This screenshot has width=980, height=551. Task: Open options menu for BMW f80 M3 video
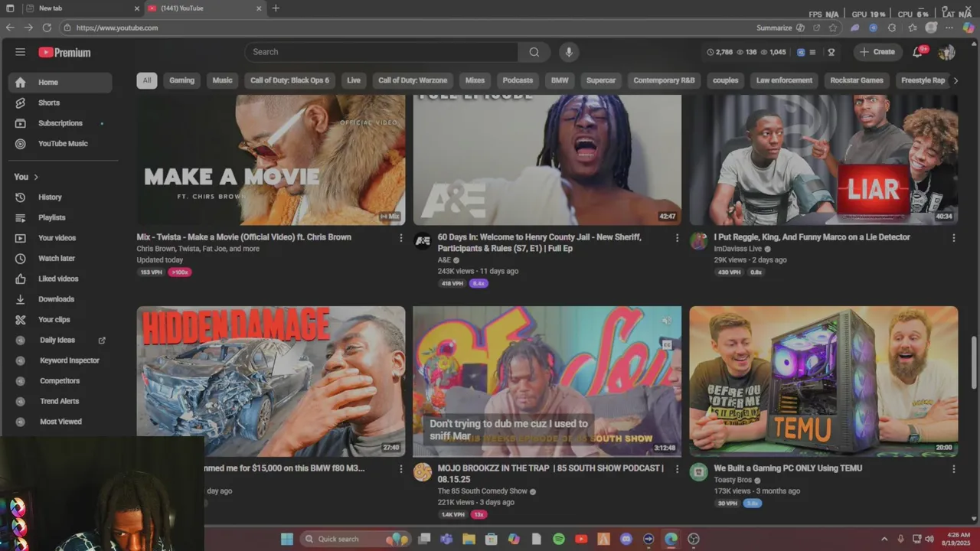[400, 469]
